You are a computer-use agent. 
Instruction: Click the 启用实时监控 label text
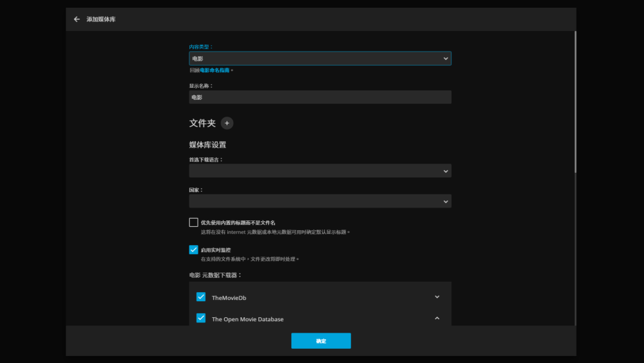pyautogui.click(x=216, y=250)
